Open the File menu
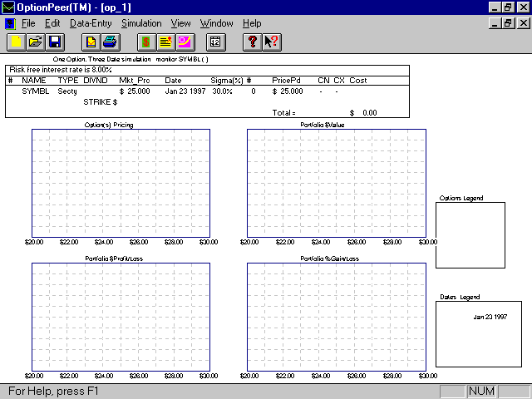Viewport: 532px width, 399px height. pyautogui.click(x=27, y=23)
